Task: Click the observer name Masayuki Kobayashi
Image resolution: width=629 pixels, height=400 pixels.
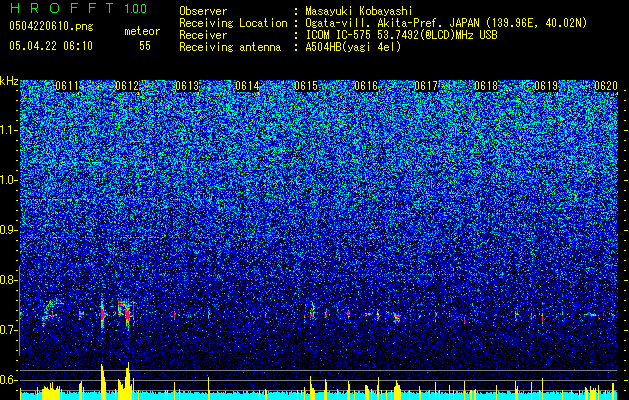Action: click(x=358, y=11)
